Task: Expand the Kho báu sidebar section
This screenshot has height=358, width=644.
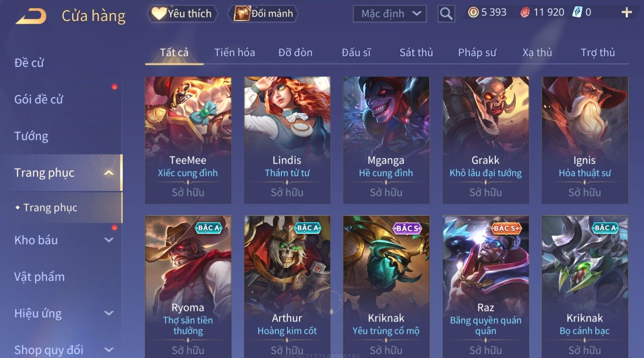Action: point(109,240)
